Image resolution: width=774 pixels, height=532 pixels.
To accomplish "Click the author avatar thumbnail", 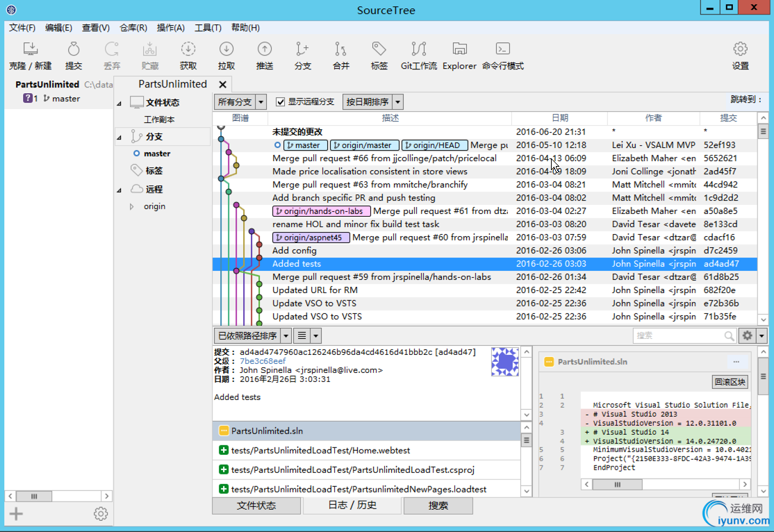I will click(504, 362).
